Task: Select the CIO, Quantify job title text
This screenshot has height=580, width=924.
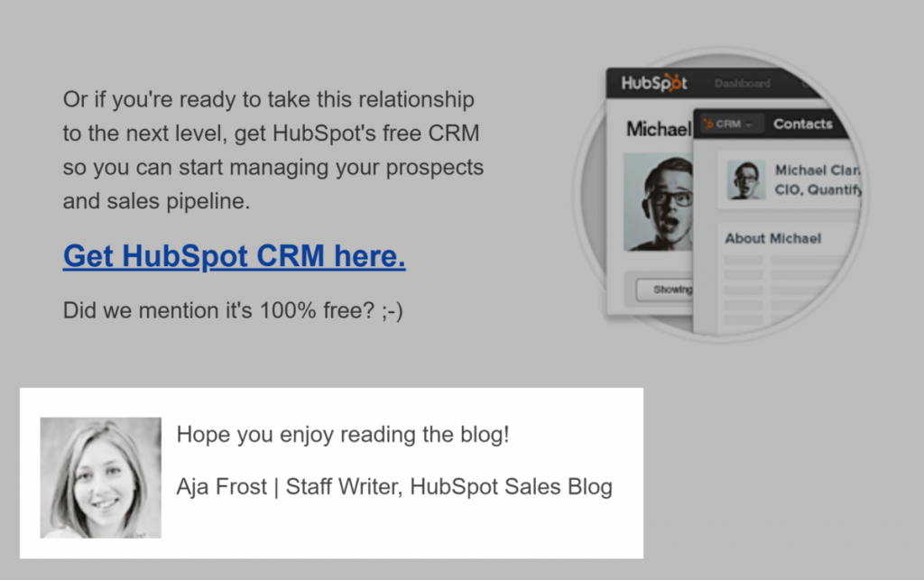Action: pos(818,189)
